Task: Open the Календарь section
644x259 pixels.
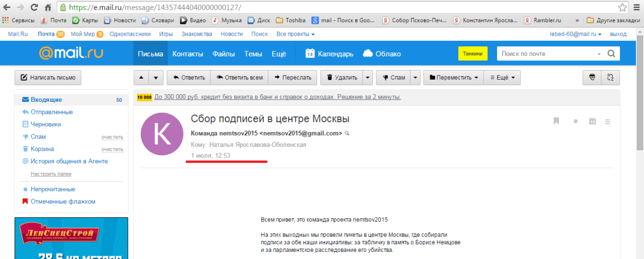Action: coord(330,54)
